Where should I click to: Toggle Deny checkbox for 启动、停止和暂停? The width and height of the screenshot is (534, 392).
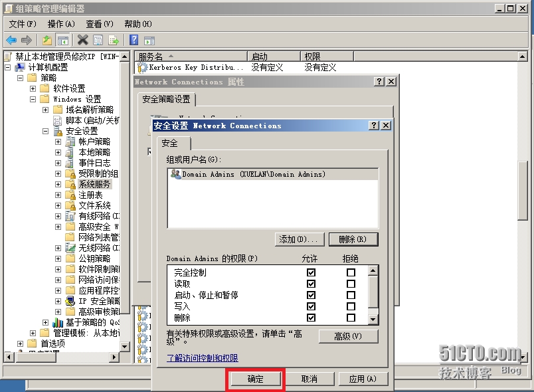click(x=351, y=295)
